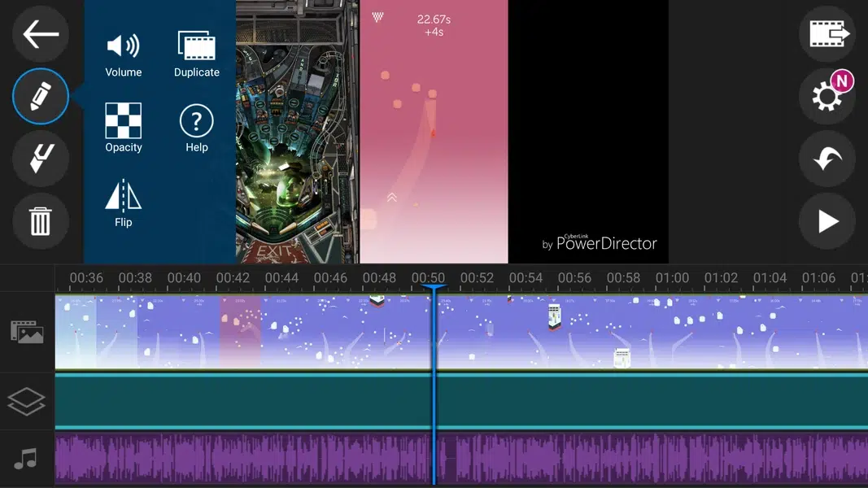Open the audio music track panel
Image resolution: width=868 pixels, height=488 pixels.
(27, 460)
